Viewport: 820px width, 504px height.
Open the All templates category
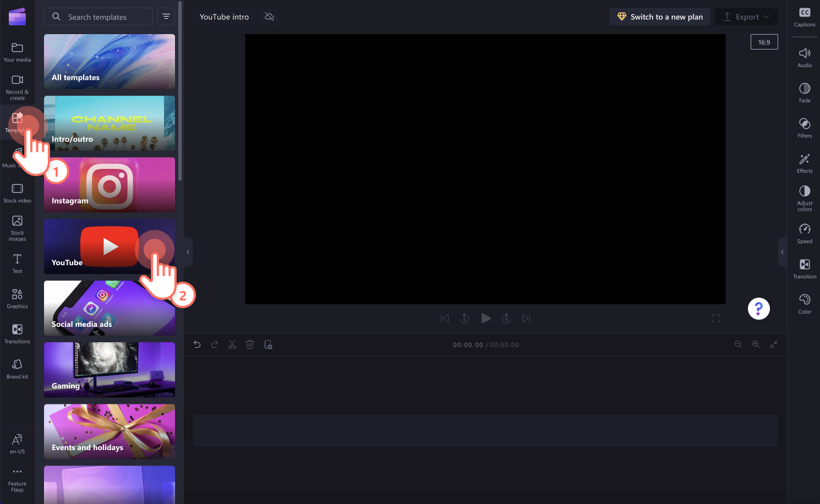coord(110,62)
